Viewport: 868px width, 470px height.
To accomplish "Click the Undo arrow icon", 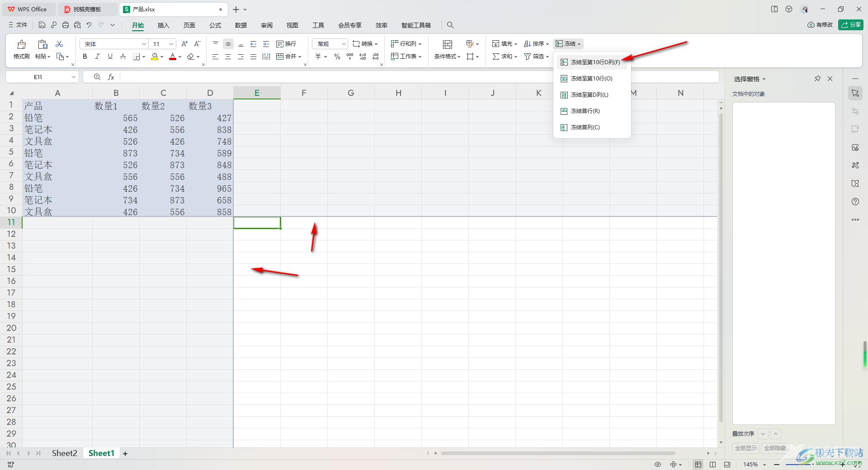I will (x=89, y=25).
